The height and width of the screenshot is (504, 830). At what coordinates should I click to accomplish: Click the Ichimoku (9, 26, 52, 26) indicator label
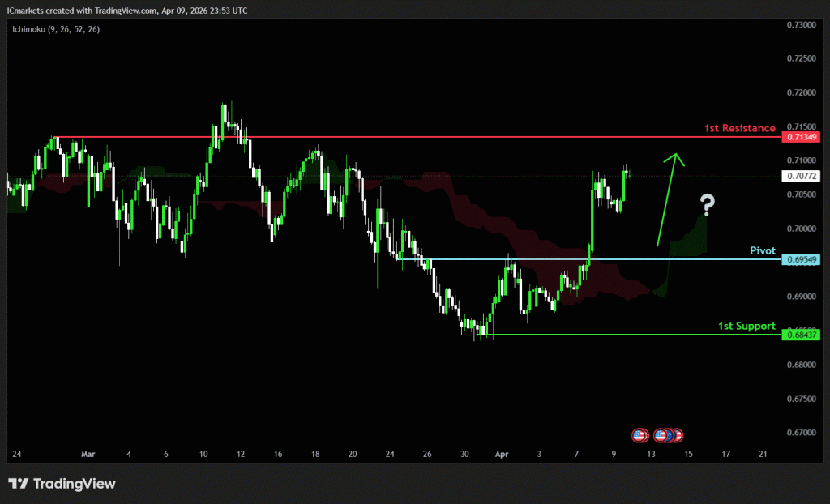55,29
